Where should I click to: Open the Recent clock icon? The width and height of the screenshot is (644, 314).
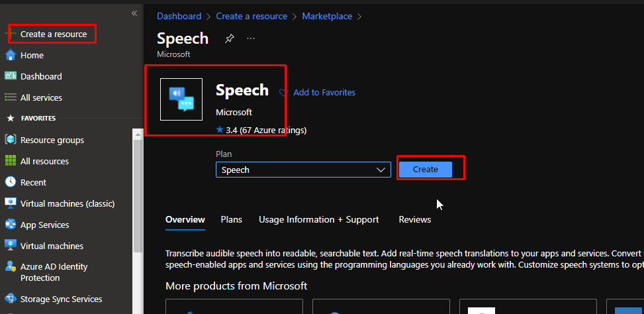pyautogui.click(x=10, y=182)
